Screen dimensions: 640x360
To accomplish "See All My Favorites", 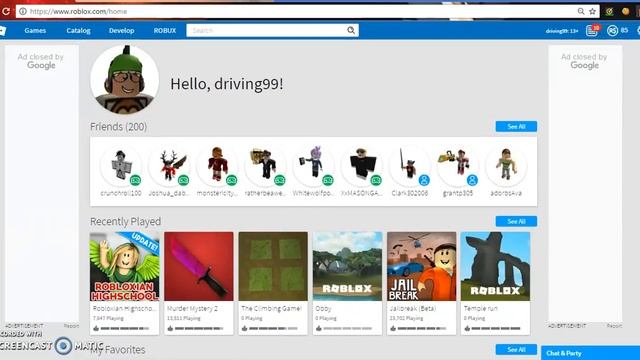I will click(516, 349).
